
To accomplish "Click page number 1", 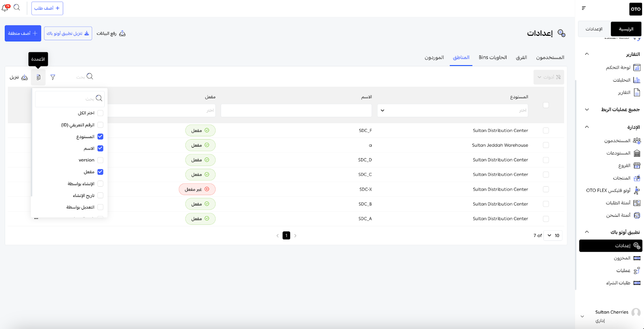I will [286, 236].
